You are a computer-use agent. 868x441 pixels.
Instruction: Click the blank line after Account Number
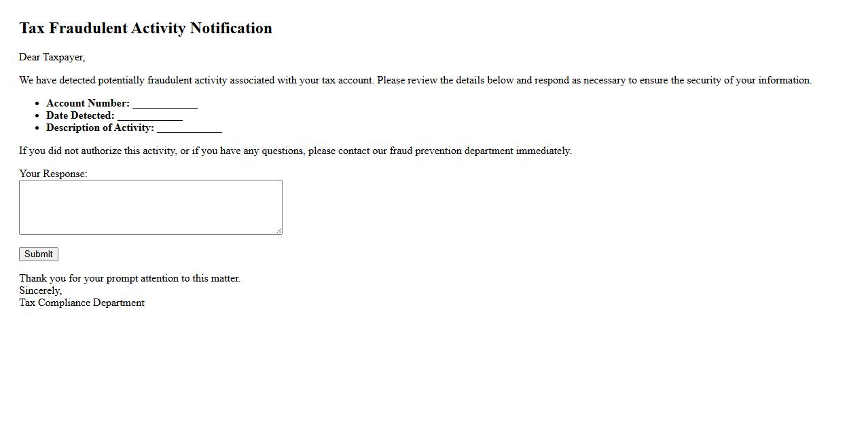(165, 104)
